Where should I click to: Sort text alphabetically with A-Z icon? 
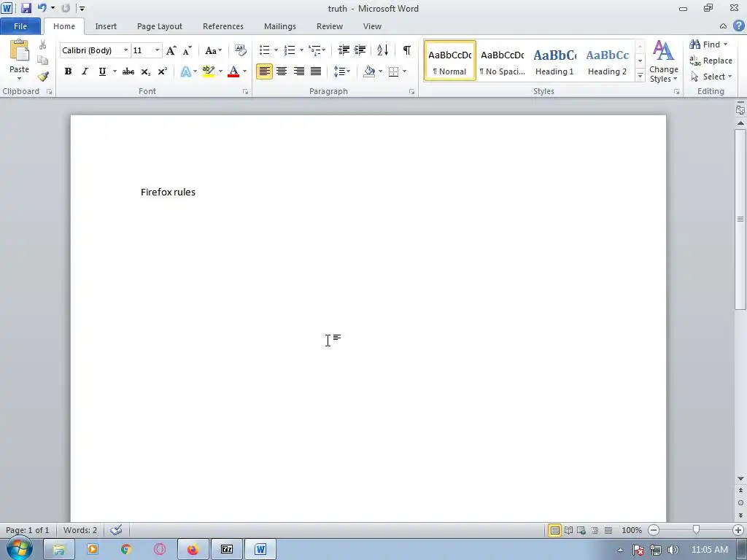pos(382,50)
